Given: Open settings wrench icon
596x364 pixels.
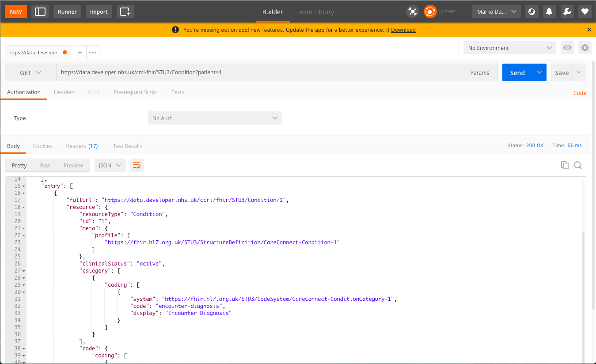Looking at the screenshot, I should coord(567,11).
